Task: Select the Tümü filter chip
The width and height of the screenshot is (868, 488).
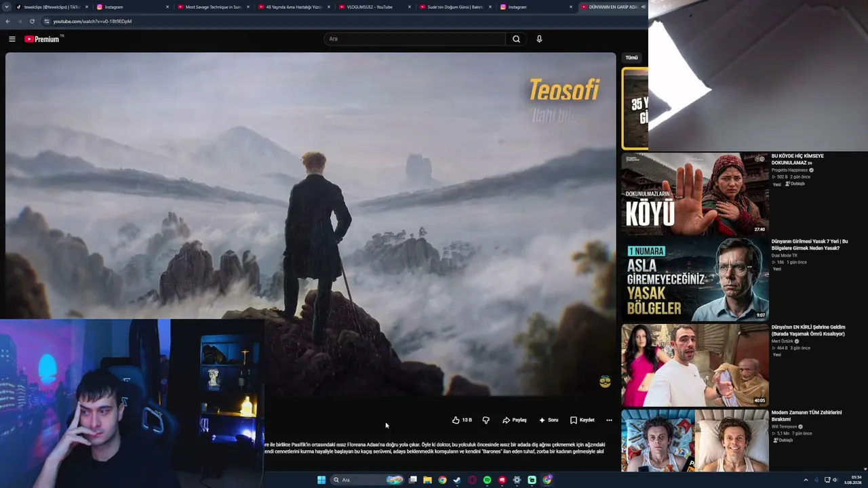Action: click(x=631, y=58)
